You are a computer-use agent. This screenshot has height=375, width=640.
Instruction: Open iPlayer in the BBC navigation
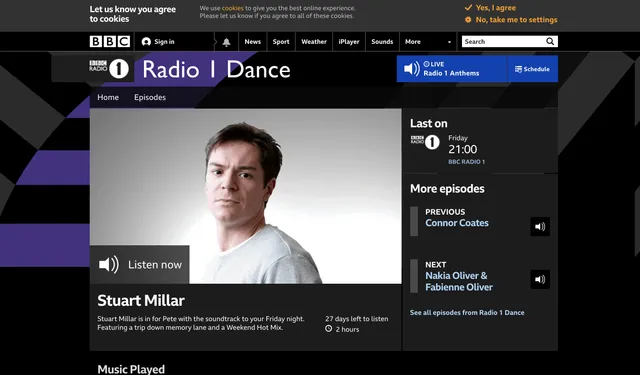pyautogui.click(x=349, y=42)
